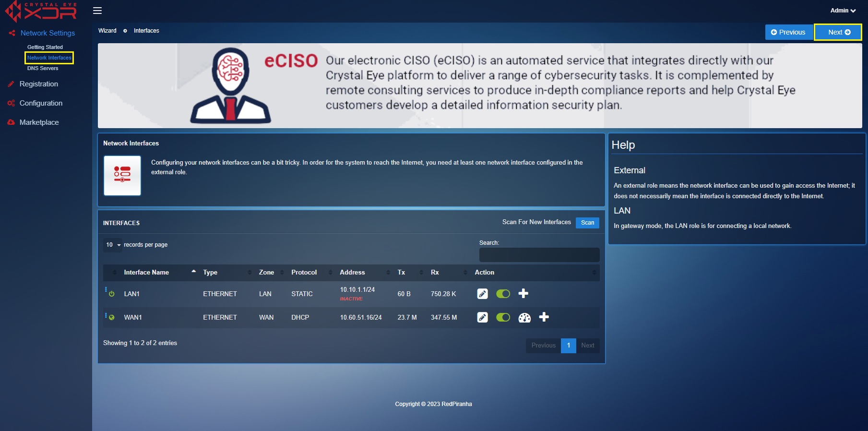Click address 10.10.1.1/24 cell
This screenshot has width=868, height=431.
[357, 289]
